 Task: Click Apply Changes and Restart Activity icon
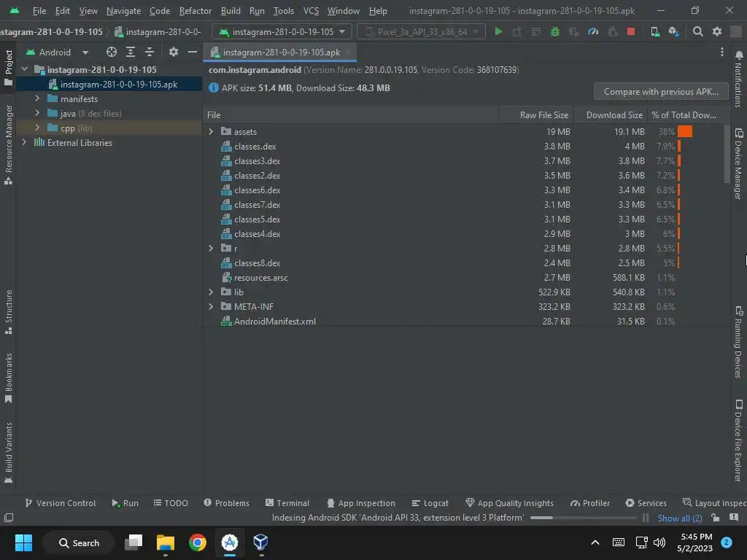click(517, 32)
